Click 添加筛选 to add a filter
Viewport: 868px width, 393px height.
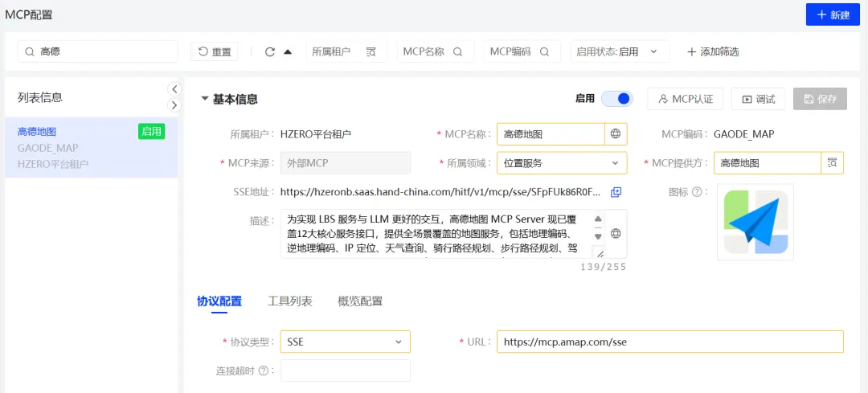click(712, 51)
